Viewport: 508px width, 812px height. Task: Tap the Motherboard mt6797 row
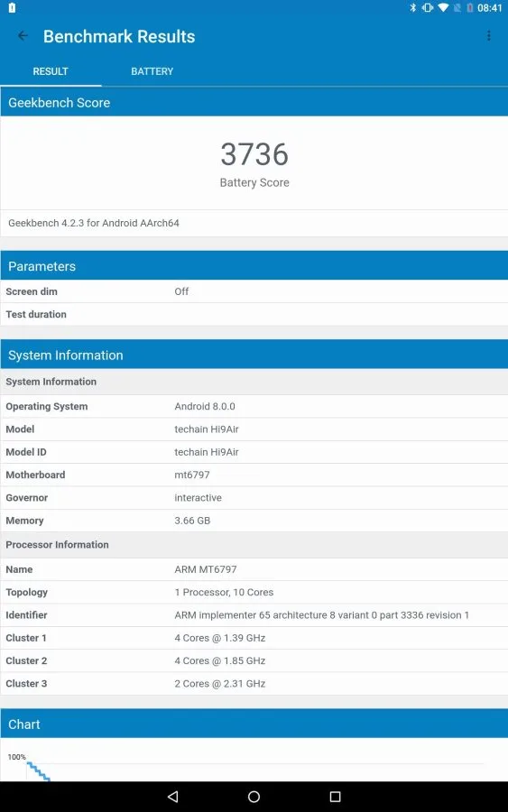254,475
